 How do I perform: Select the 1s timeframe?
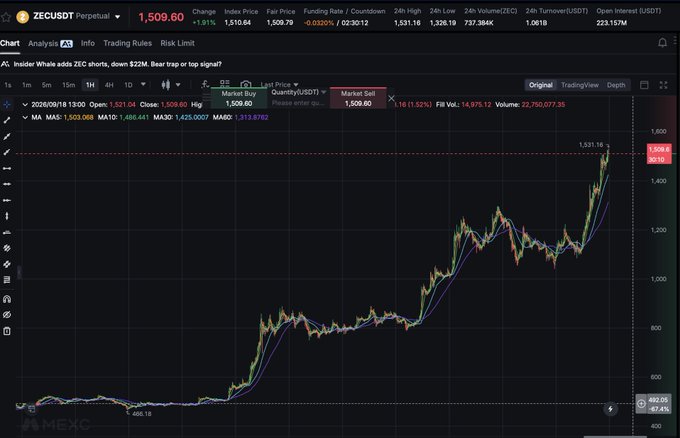(x=8, y=85)
